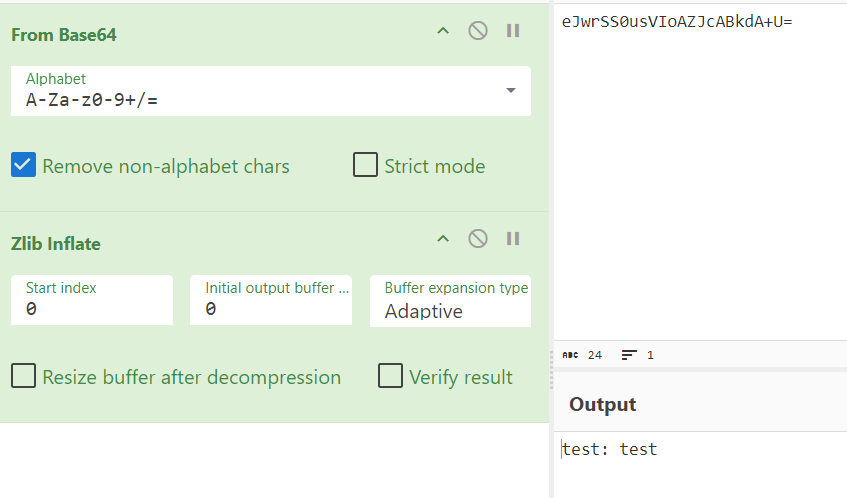Disable the Zlib Inflate operation

(x=478, y=239)
